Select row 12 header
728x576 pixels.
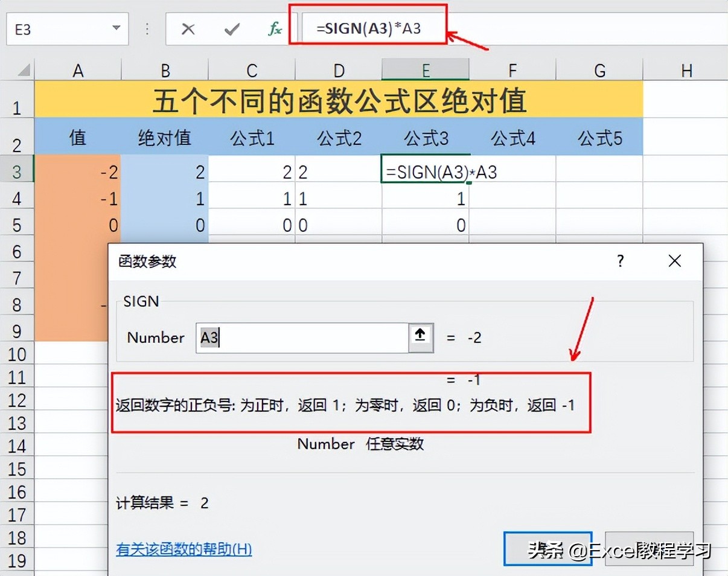click(x=17, y=400)
